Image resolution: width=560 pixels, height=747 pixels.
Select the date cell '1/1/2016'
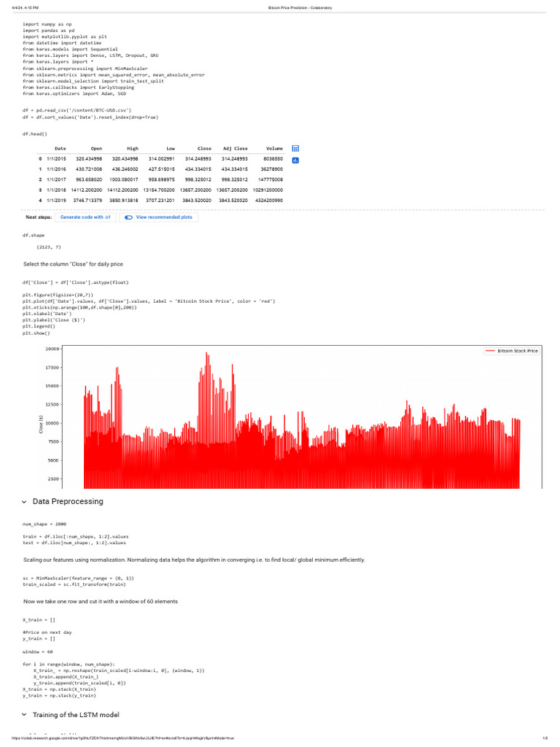click(56, 169)
